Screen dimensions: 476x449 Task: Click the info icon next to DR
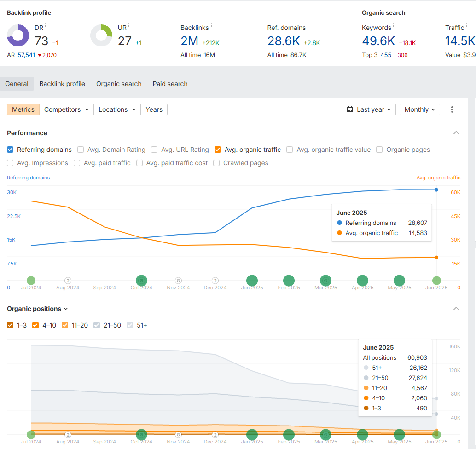(46, 26)
